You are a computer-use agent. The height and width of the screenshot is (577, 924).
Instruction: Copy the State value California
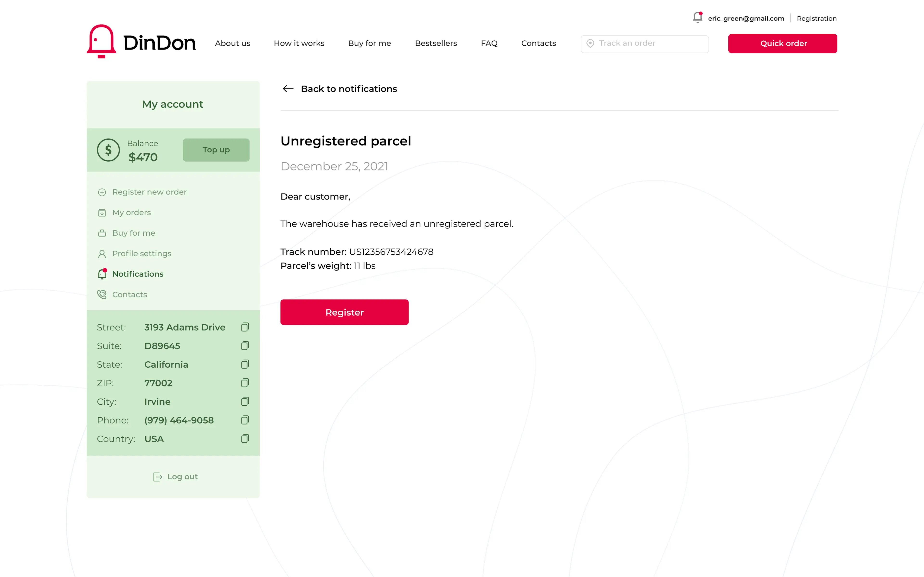[245, 364]
